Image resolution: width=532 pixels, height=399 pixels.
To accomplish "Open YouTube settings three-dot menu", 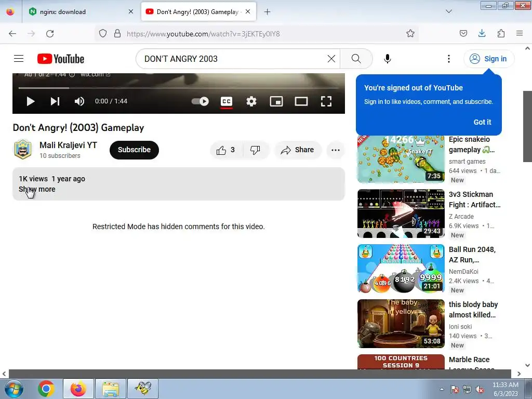I will point(449,59).
